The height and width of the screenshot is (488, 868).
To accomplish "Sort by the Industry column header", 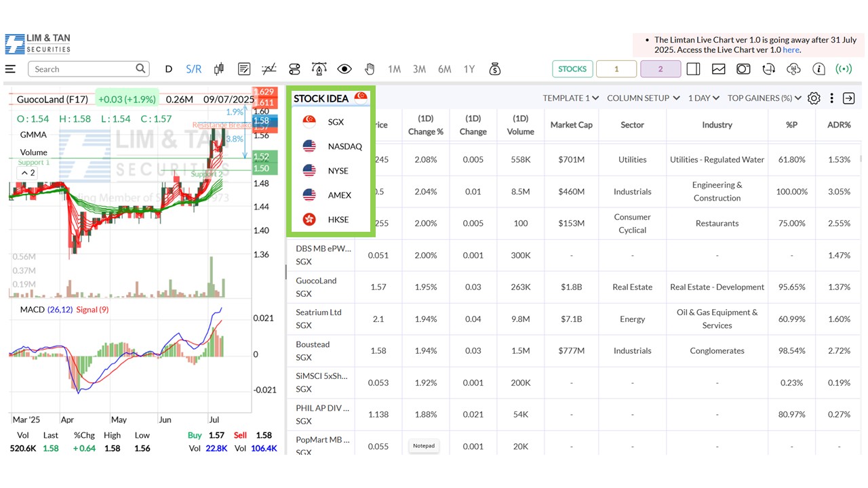I will pos(717,125).
